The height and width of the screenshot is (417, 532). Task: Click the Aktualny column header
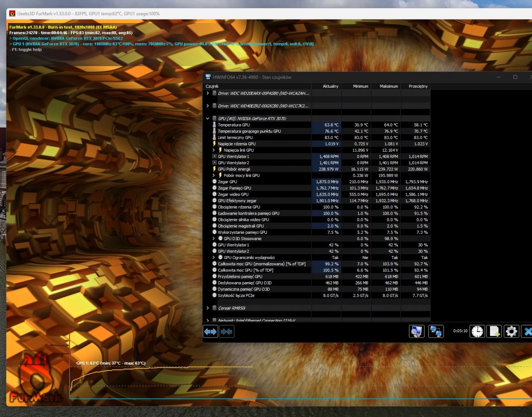[x=326, y=86]
